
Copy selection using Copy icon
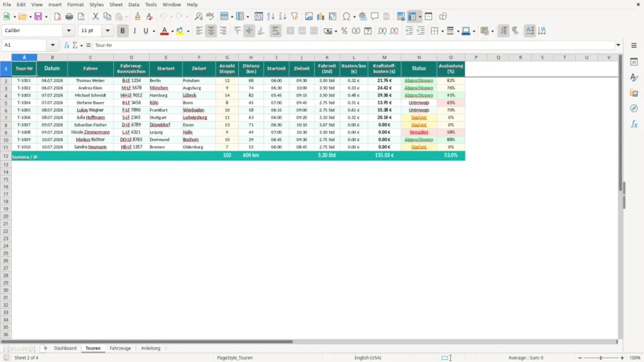point(107,16)
